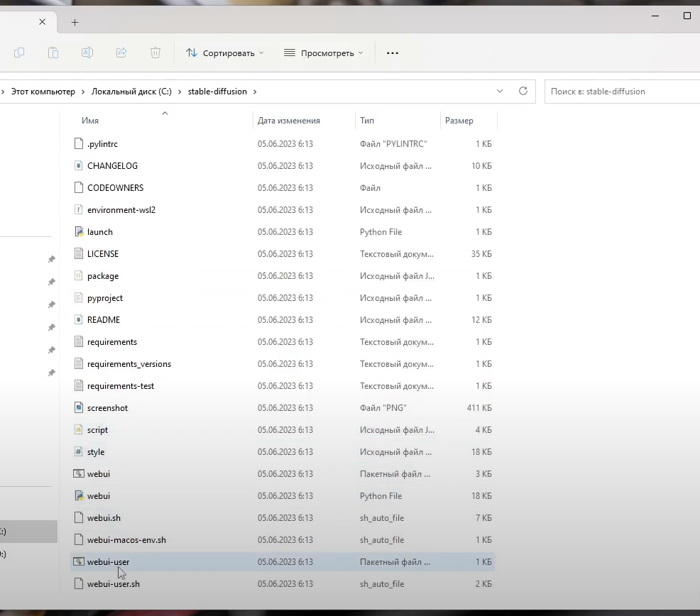The image size is (700, 616).
Task: Add a new Explorer tab with plus button
Action: (75, 22)
